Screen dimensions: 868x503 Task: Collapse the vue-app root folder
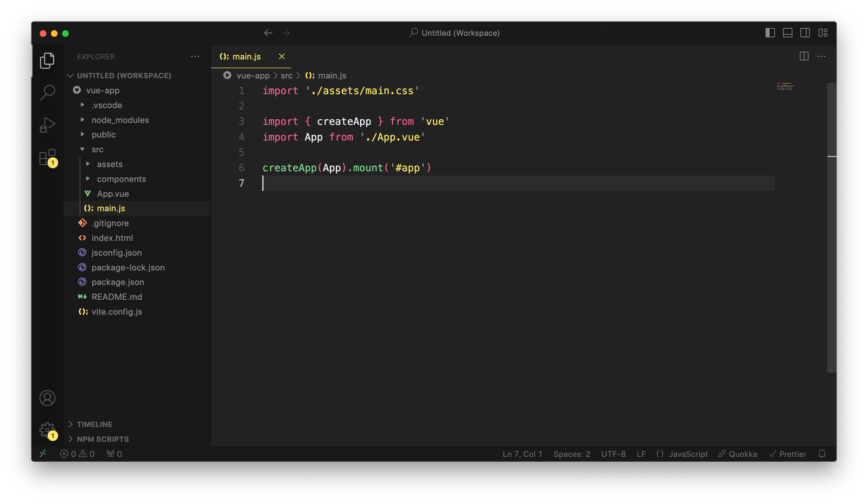[x=77, y=90]
